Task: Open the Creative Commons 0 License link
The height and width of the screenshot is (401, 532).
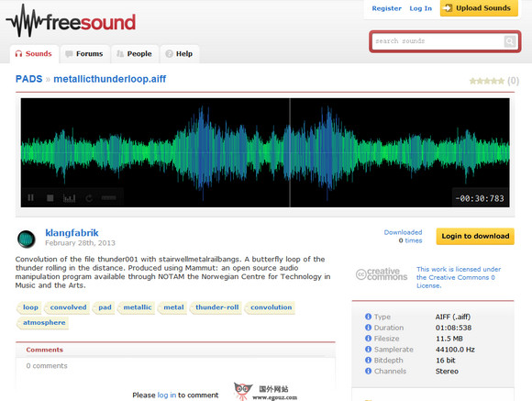Action: (458, 277)
